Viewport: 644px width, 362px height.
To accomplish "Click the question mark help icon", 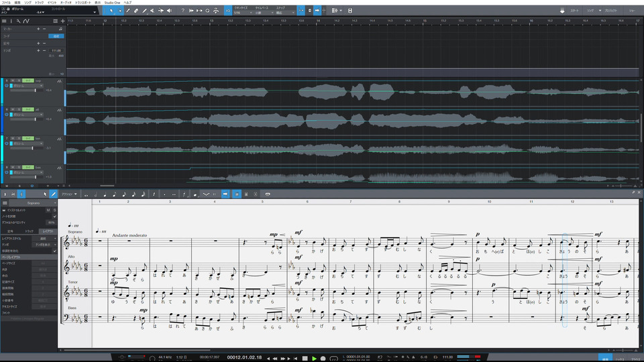I will [182, 11].
